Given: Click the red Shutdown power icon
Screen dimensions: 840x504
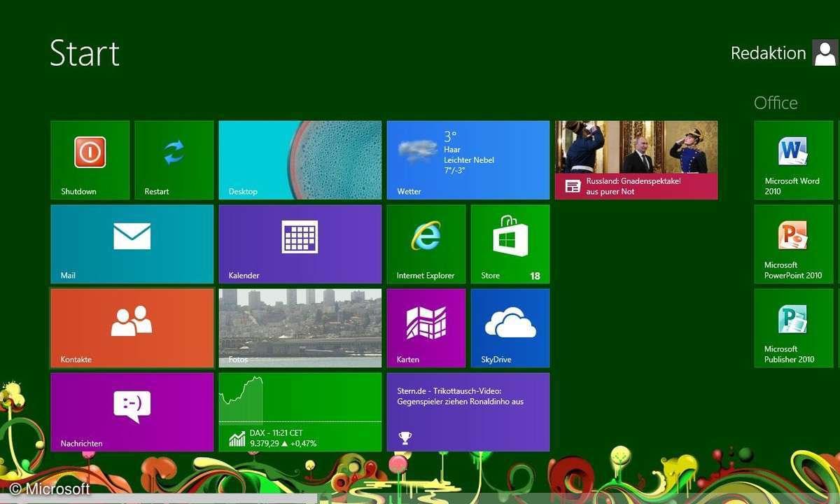Looking at the screenshot, I should click(90, 152).
